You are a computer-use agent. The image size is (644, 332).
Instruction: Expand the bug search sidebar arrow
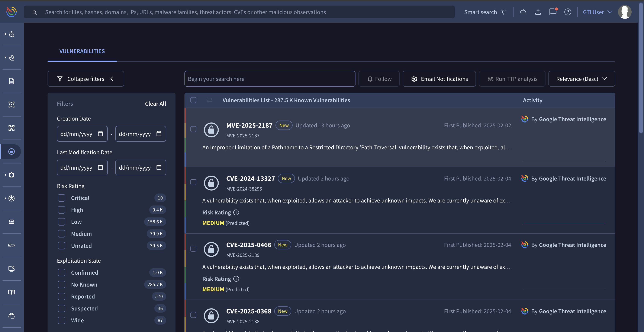(5, 34)
